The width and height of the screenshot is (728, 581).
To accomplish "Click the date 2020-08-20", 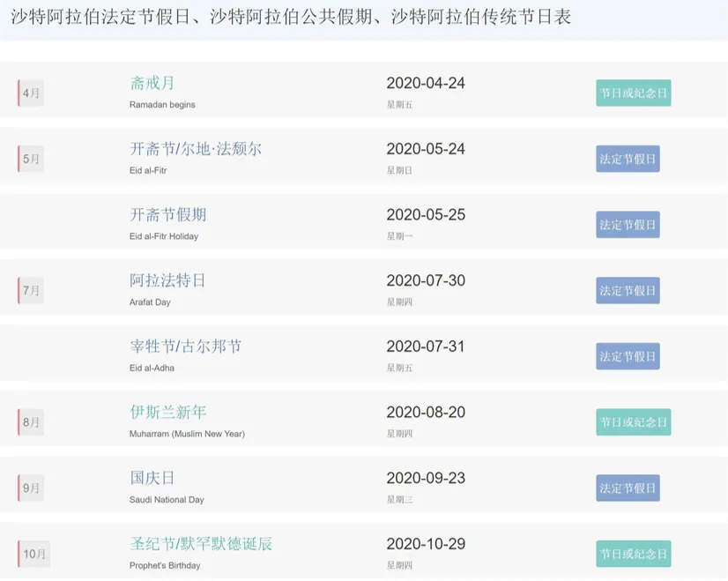I will coord(426,413).
